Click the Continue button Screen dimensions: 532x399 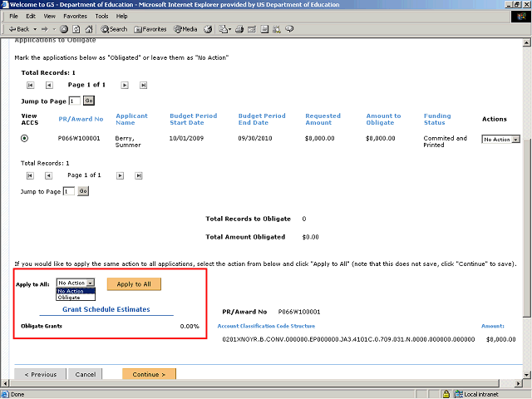(149, 374)
